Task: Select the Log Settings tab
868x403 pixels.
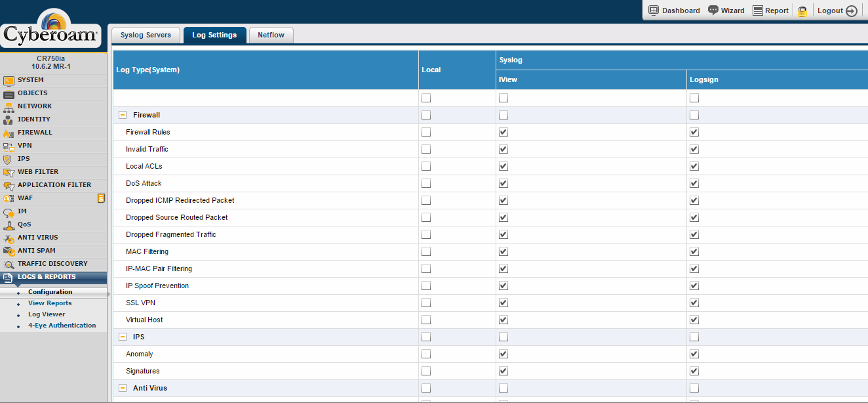Action: pos(214,35)
